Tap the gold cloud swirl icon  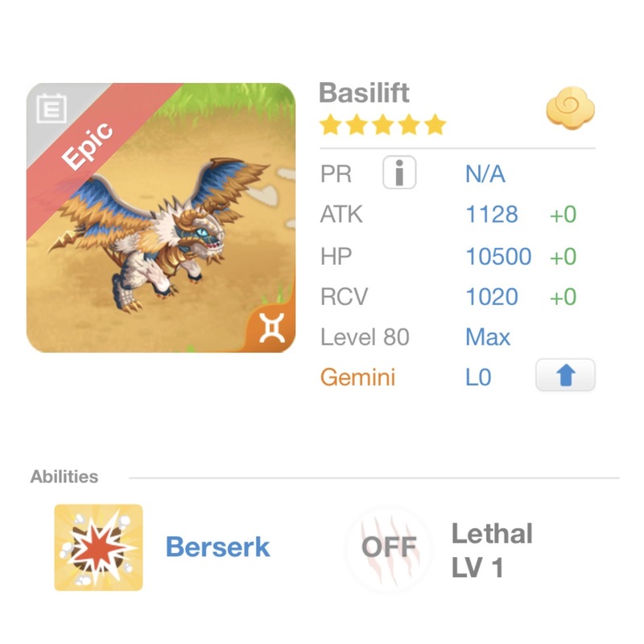570,110
